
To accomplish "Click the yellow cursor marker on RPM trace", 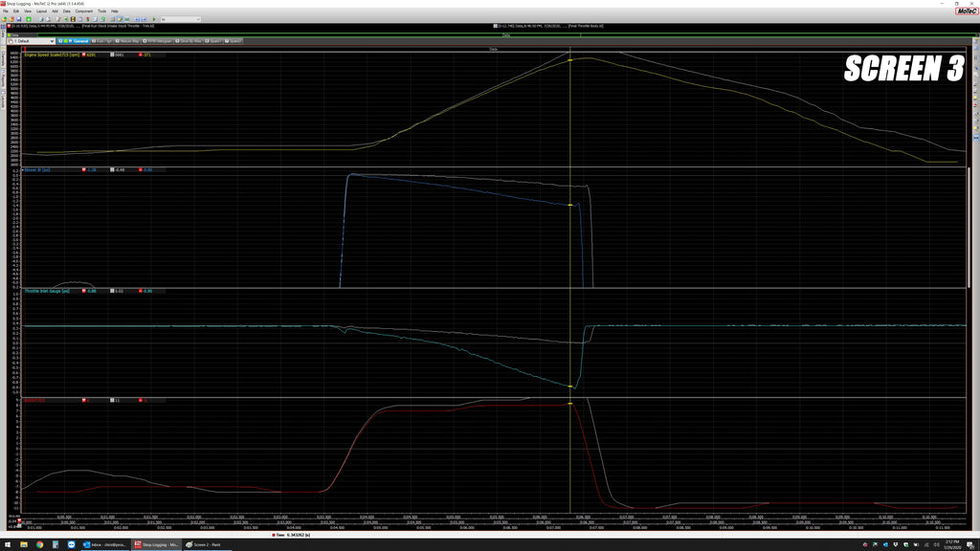I will (570, 60).
